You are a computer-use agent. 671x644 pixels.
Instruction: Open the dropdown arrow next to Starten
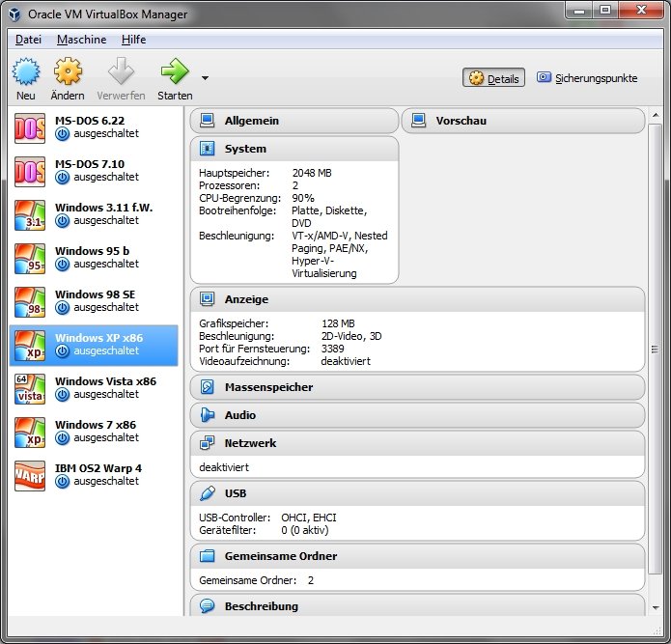(205, 78)
